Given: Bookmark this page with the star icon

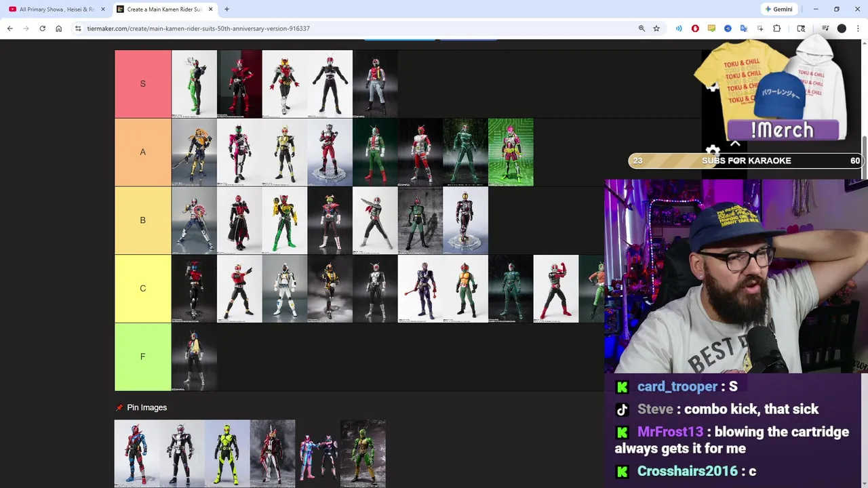Looking at the screenshot, I should (x=656, y=28).
